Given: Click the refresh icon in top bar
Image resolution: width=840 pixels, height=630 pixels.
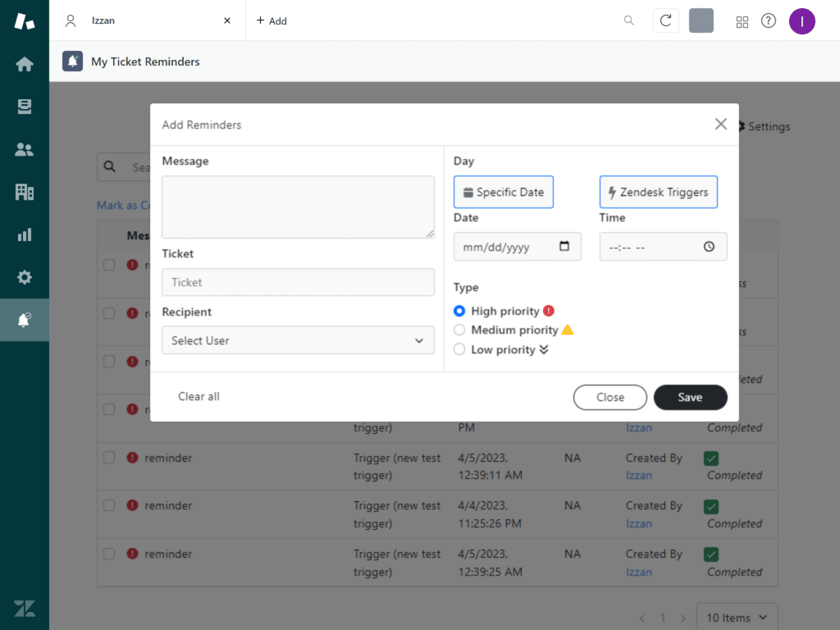Looking at the screenshot, I should click(x=665, y=21).
